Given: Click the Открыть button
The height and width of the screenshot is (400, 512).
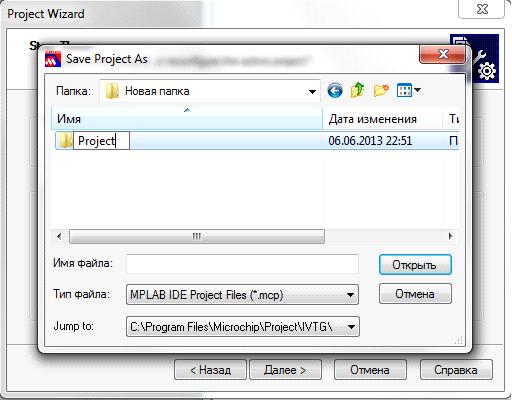Looking at the screenshot, I should tap(415, 265).
